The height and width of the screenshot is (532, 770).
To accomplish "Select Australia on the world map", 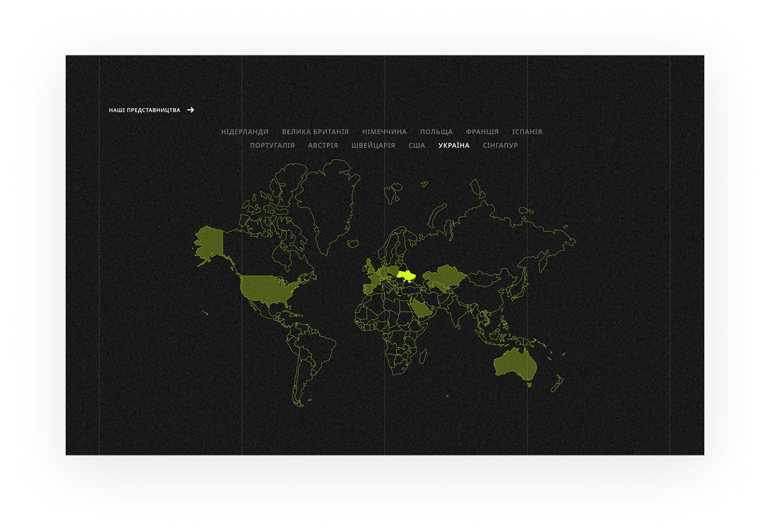I will point(515,362).
